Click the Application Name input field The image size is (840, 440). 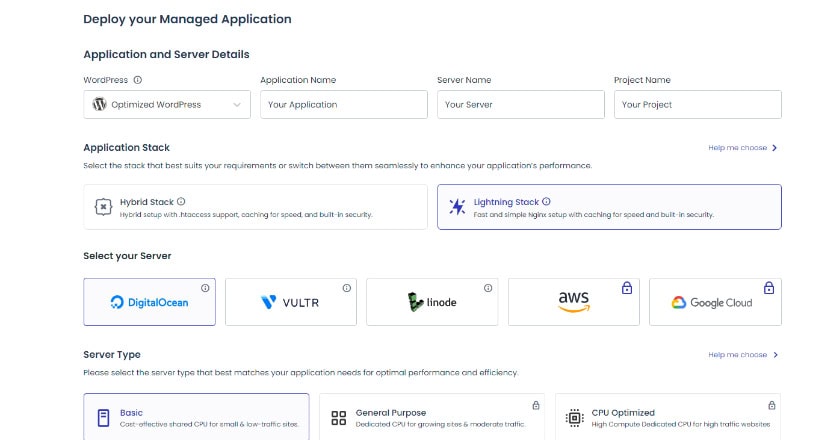point(344,105)
